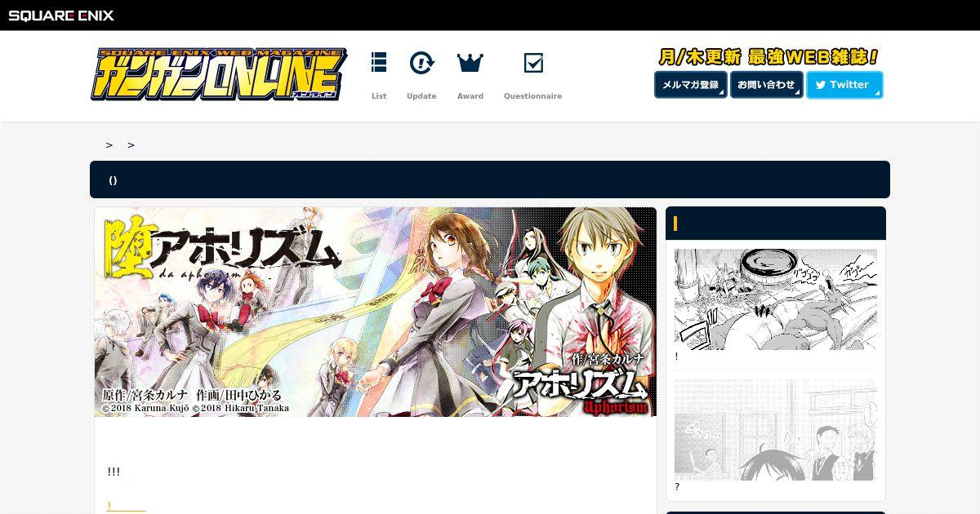Select the List menu label

pyautogui.click(x=379, y=96)
